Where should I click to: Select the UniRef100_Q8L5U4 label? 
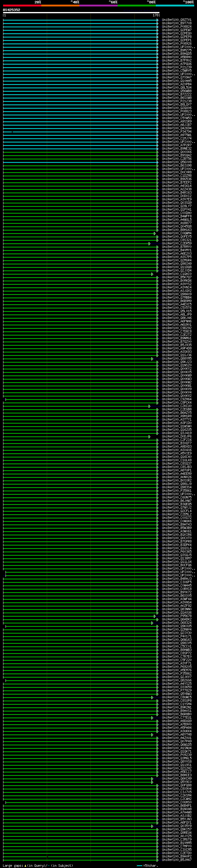click(x=177, y=88)
